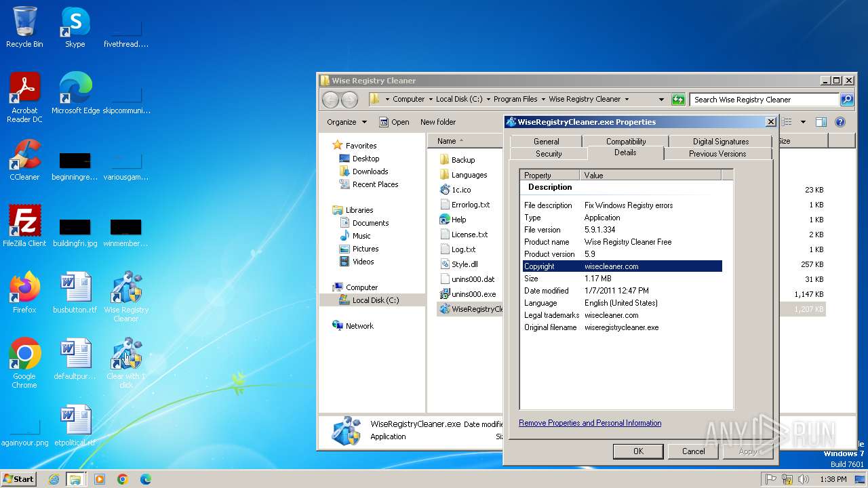Click Cancel in the Properties dialog

[x=693, y=451]
